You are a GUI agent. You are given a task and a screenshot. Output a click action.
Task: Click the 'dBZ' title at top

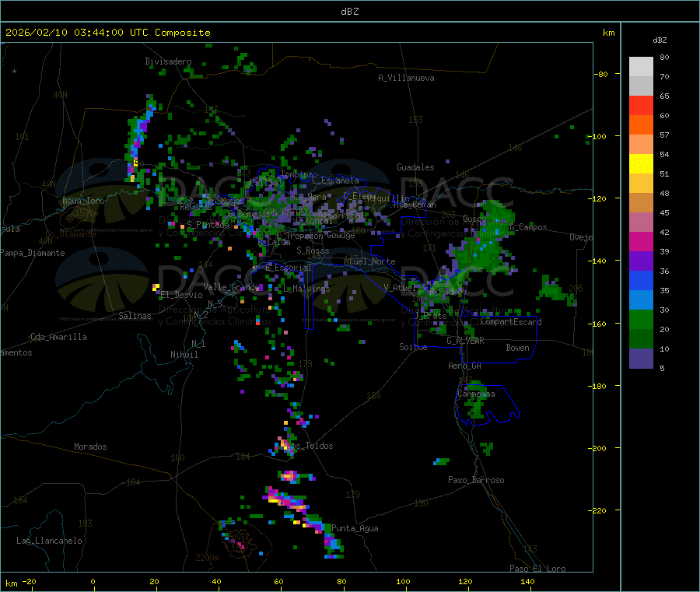point(349,12)
